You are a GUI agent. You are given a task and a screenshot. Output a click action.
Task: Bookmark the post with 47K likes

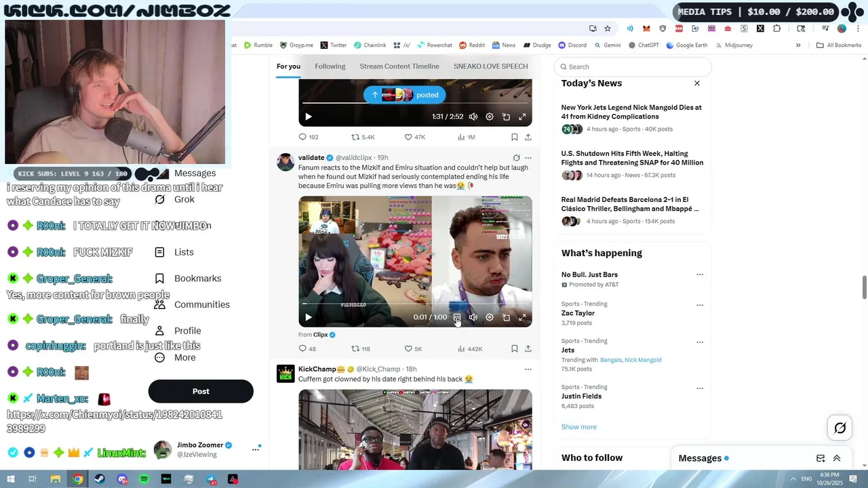click(x=515, y=137)
